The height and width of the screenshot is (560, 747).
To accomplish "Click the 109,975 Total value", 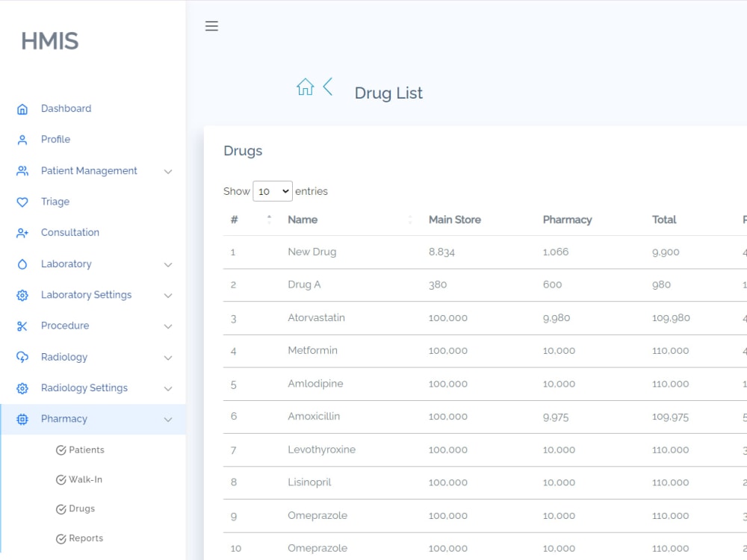I will 670,417.
